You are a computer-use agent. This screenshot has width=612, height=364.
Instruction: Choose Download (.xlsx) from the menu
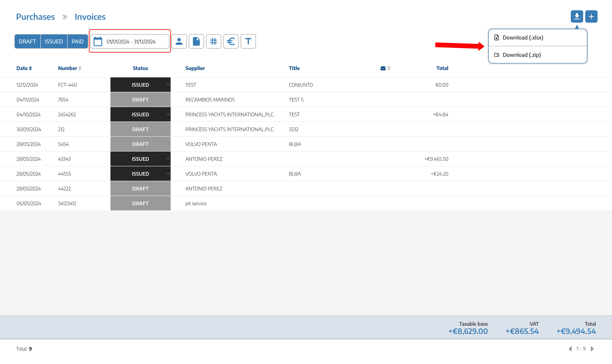click(x=538, y=37)
